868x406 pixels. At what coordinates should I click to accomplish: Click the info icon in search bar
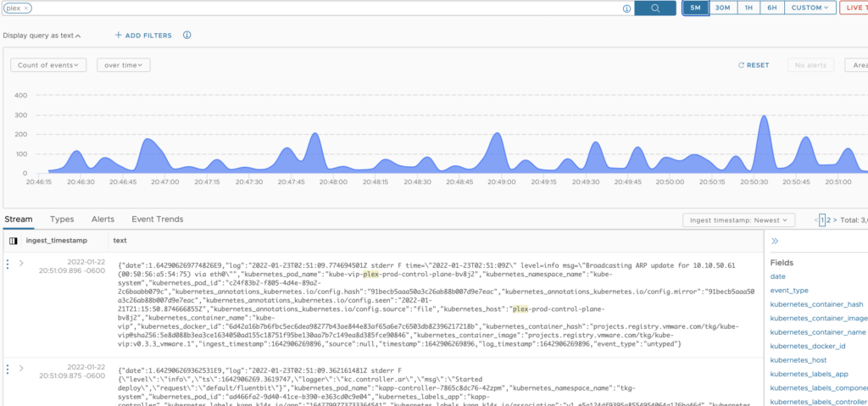coord(626,8)
